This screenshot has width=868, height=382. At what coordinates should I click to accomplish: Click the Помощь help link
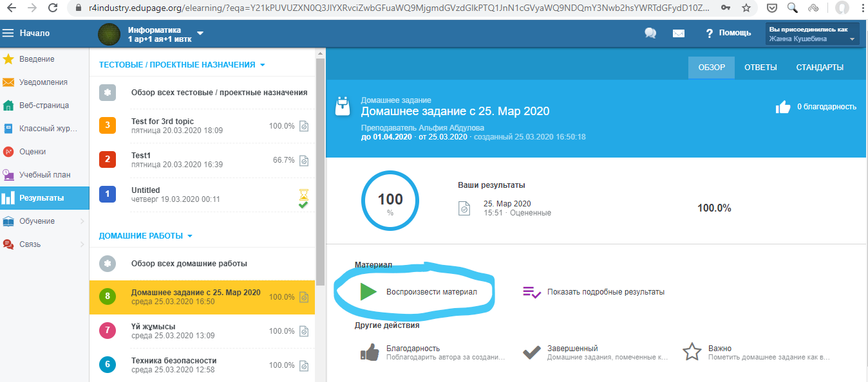click(x=728, y=33)
